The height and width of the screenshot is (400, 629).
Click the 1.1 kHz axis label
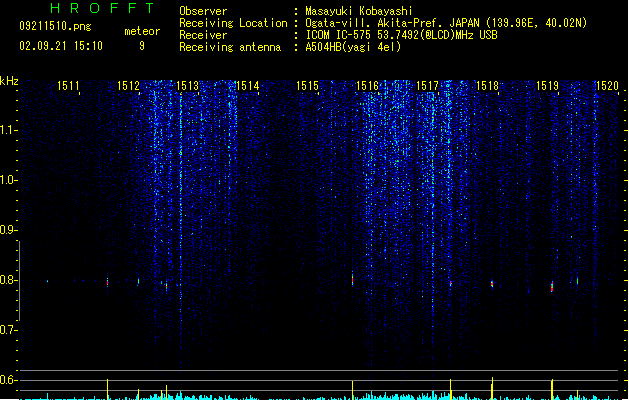pyautogui.click(x=8, y=130)
